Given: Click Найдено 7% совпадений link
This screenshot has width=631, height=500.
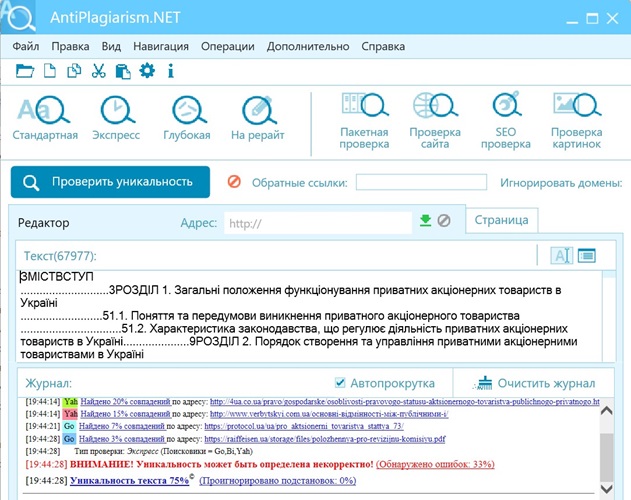Looking at the screenshot, I should coord(122,426).
